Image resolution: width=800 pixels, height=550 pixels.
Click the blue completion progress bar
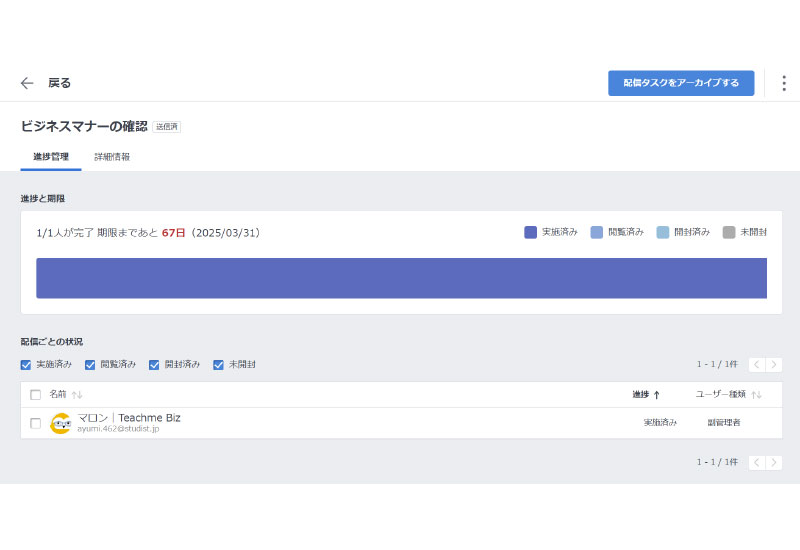[400, 278]
